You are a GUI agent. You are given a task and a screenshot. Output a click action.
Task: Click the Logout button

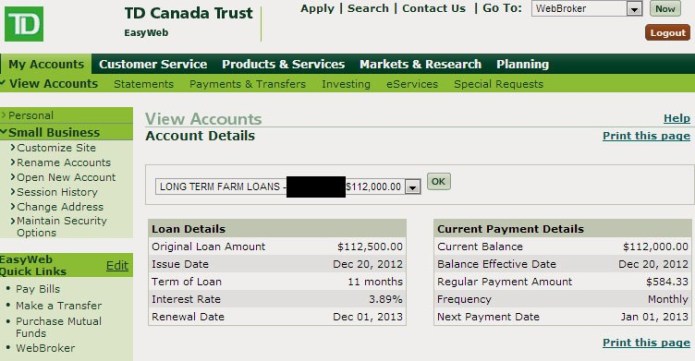668,33
